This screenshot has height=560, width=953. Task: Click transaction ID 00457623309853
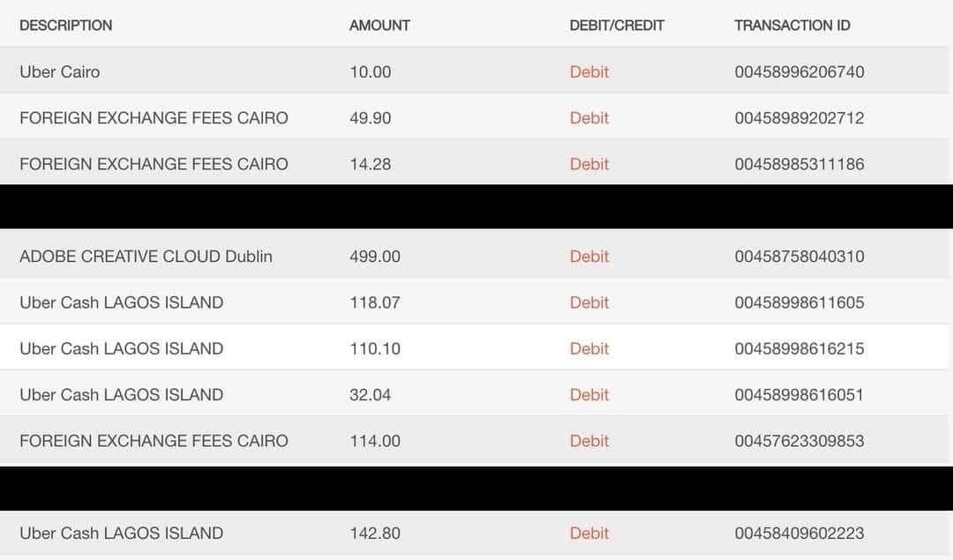(799, 441)
